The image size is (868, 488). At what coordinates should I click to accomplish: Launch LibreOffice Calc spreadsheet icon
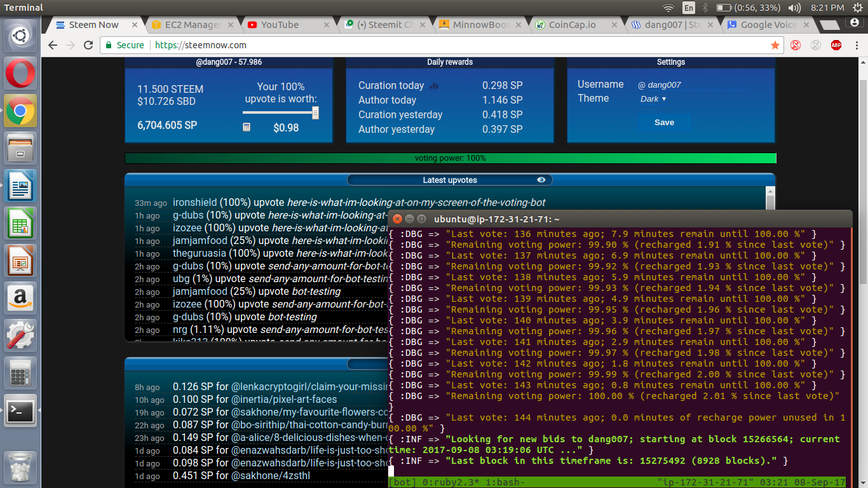[x=20, y=222]
